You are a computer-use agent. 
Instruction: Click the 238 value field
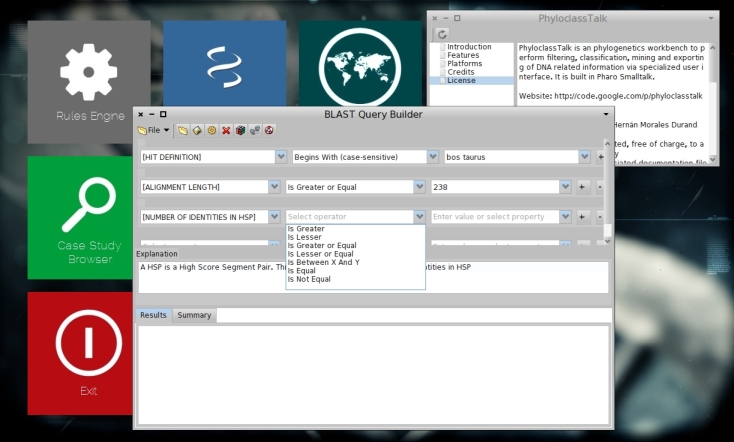(495, 187)
